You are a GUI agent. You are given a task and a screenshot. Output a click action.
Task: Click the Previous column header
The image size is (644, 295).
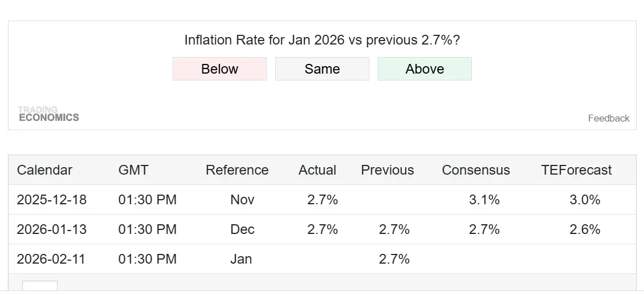tap(388, 170)
